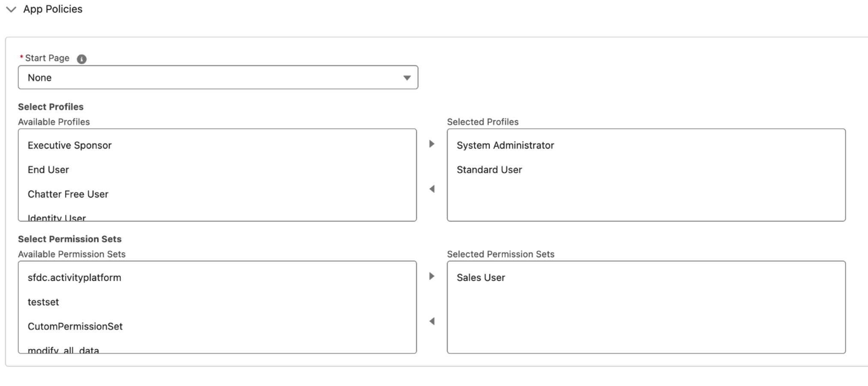Screen dimensions: 868x386
Task: Select the modify_all_data permission set
Action: tap(63, 350)
